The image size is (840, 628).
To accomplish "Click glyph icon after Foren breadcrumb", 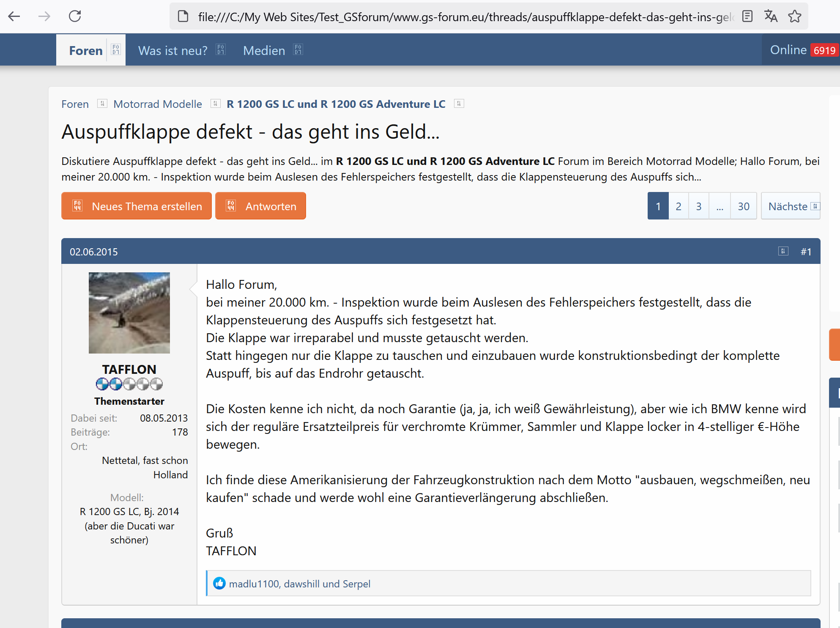I will click(102, 103).
